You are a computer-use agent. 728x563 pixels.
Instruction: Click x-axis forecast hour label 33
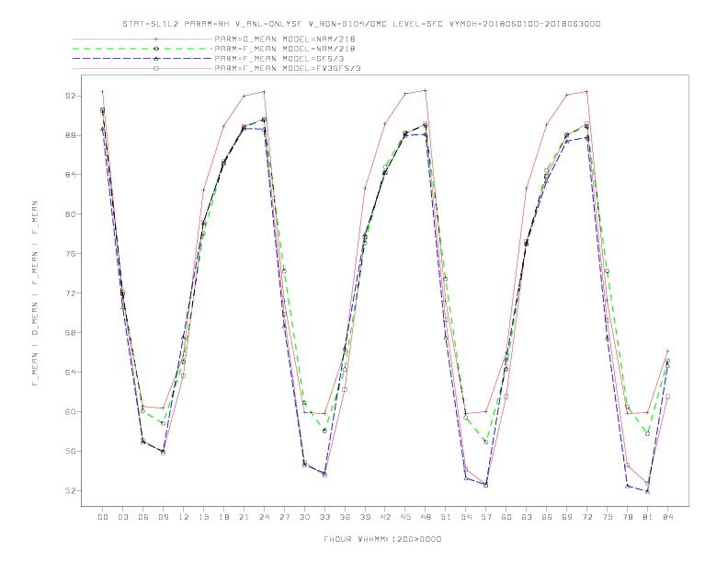(324, 517)
